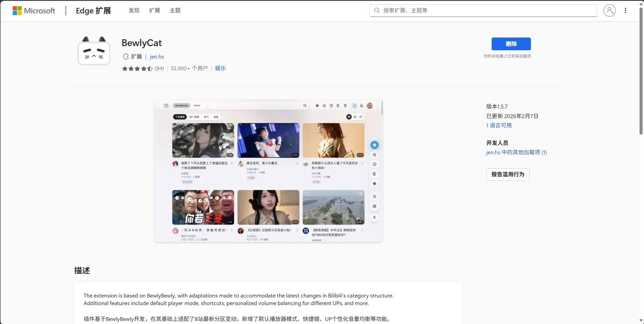Click the search magnifier icon
Screen dimensions: 644x324
377,11
